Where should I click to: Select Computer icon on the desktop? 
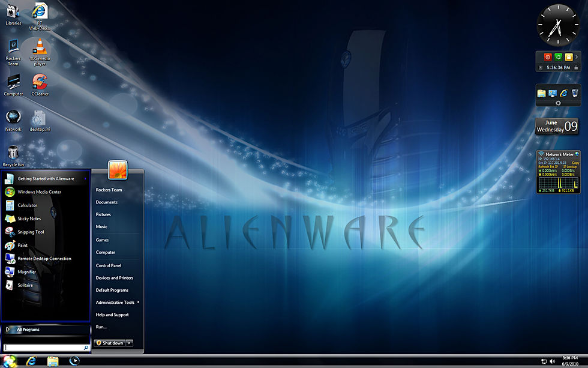tap(13, 85)
